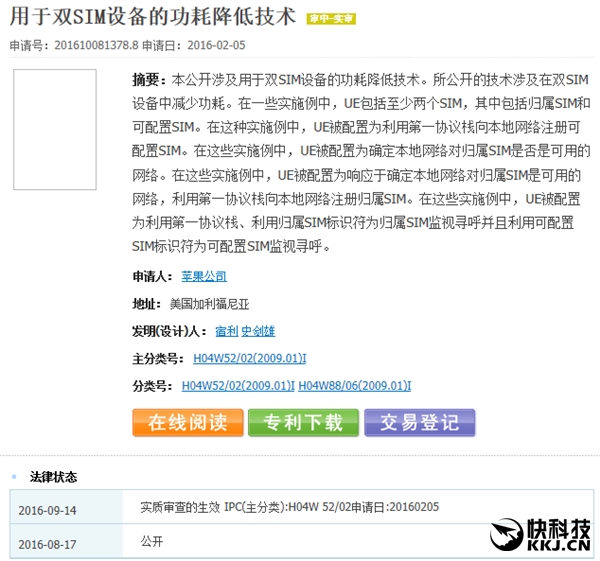The image size is (600, 561).
Task: Click the 公开 status entry
Action: coord(151,541)
